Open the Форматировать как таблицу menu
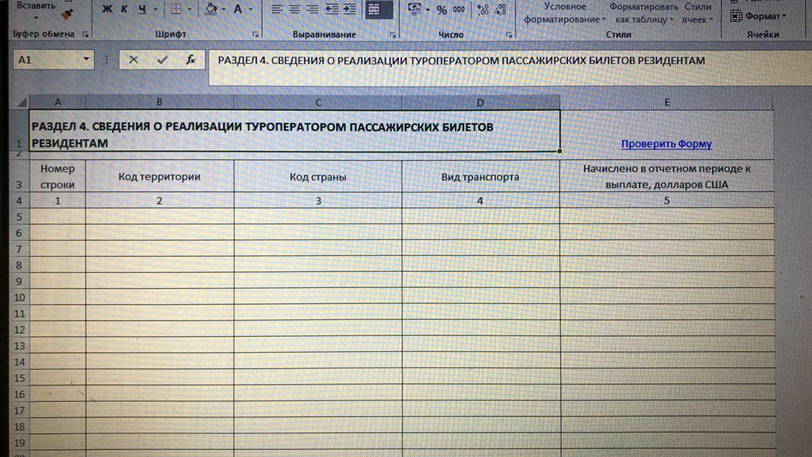This screenshot has width=812, height=457. point(644,13)
